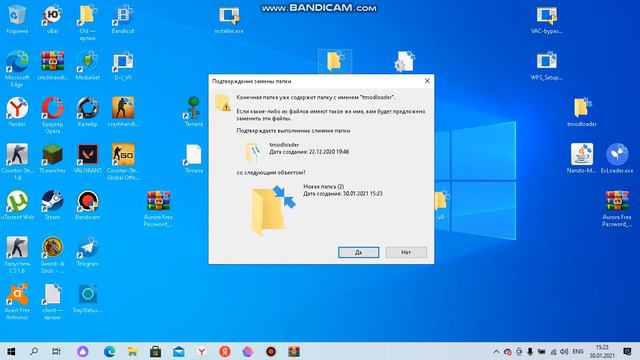Select the Браузер Opera desktop shortcut
This screenshot has height=360, width=640.
tap(52, 115)
